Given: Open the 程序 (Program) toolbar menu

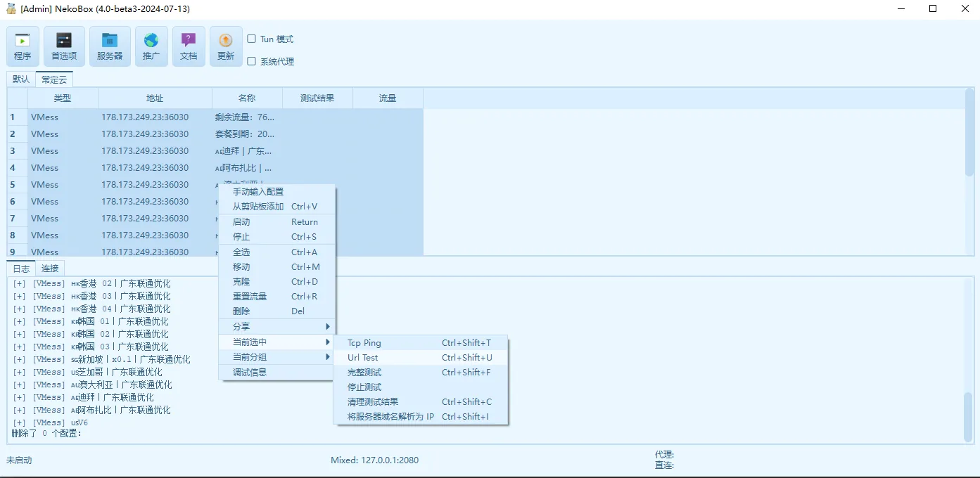Looking at the screenshot, I should (x=23, y=46).
